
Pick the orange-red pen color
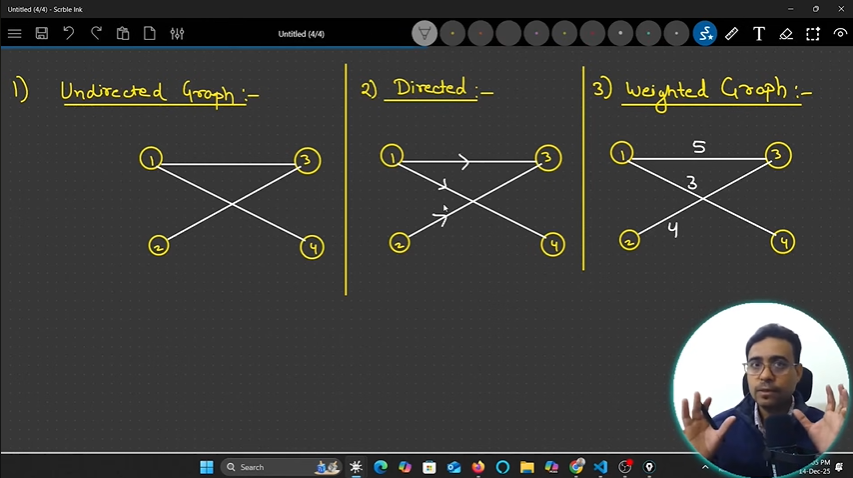pos(480,34)
